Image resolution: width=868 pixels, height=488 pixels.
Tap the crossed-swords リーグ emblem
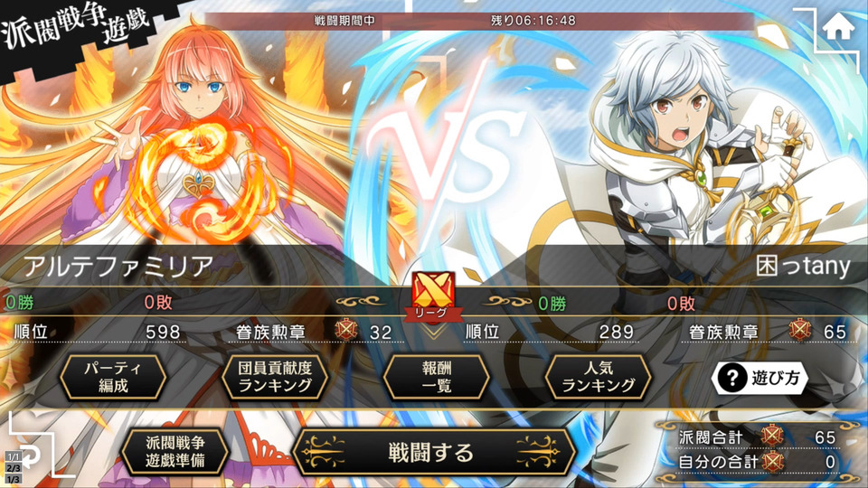coord(433,296)
